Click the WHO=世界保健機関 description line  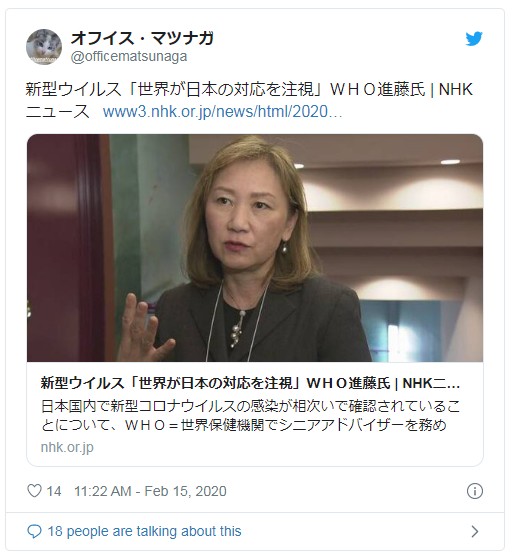[244, 425]
